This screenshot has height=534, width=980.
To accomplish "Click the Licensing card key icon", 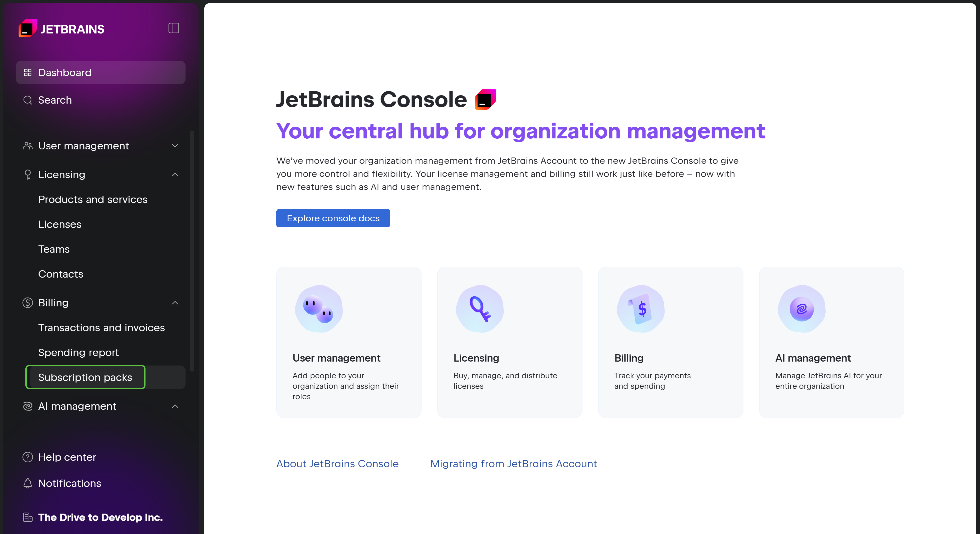I will [x=480, y=308].
